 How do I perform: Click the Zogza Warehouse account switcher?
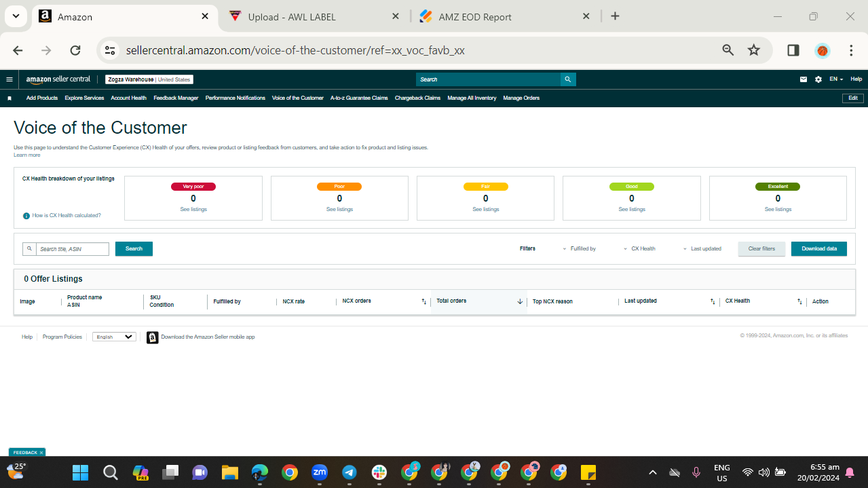[149, 79]
